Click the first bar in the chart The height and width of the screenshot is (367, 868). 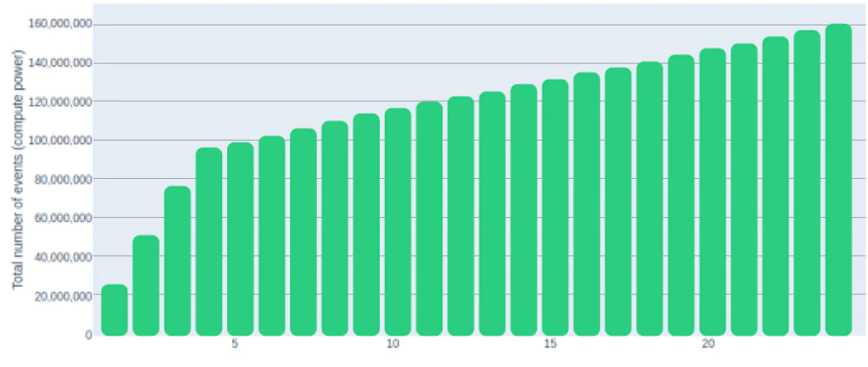pyautogui.click(x=114, y=309)
